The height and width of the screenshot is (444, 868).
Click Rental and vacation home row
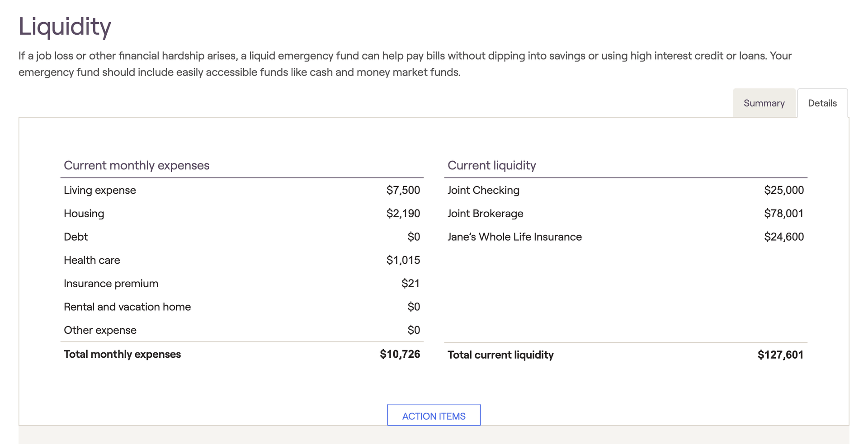pyautogui.click(x=242, y=307)
